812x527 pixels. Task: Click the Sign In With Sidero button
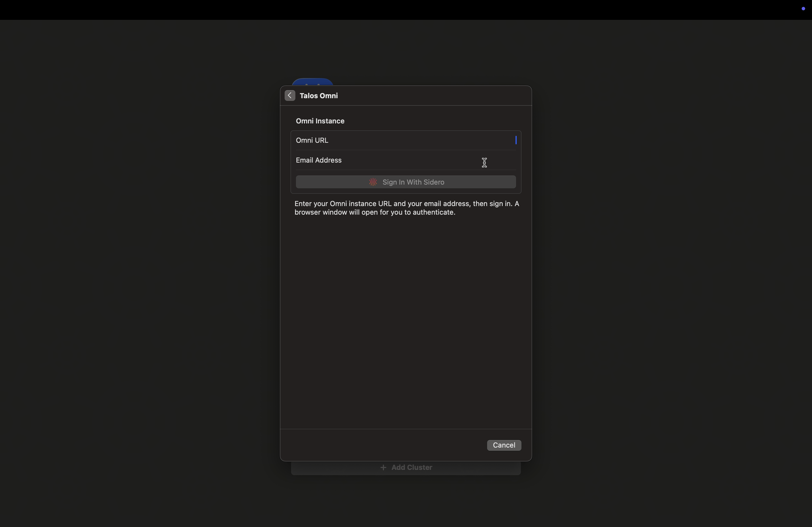tap(406, 182)
